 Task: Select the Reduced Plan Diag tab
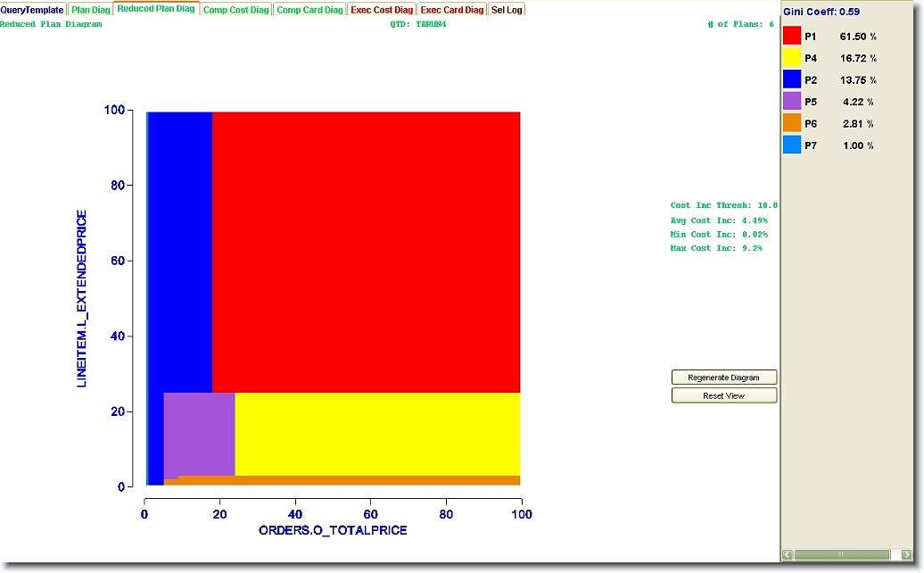156,9
